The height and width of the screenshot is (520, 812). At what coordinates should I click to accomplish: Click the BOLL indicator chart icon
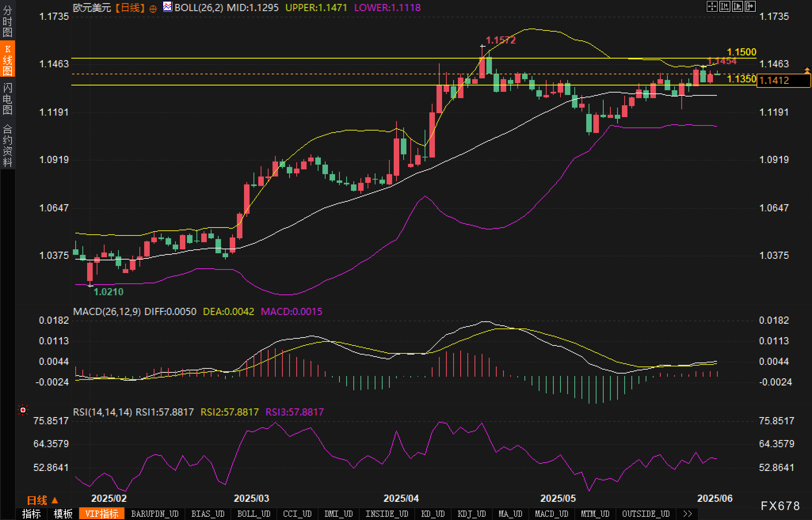tap(168, 7)
